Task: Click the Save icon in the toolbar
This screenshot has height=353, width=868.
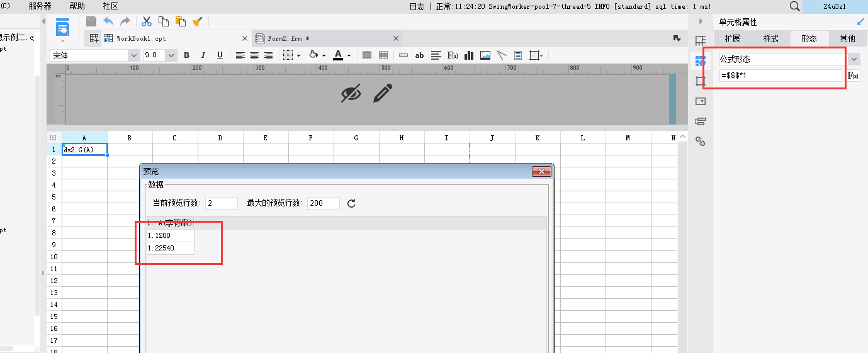Action: 91,21
